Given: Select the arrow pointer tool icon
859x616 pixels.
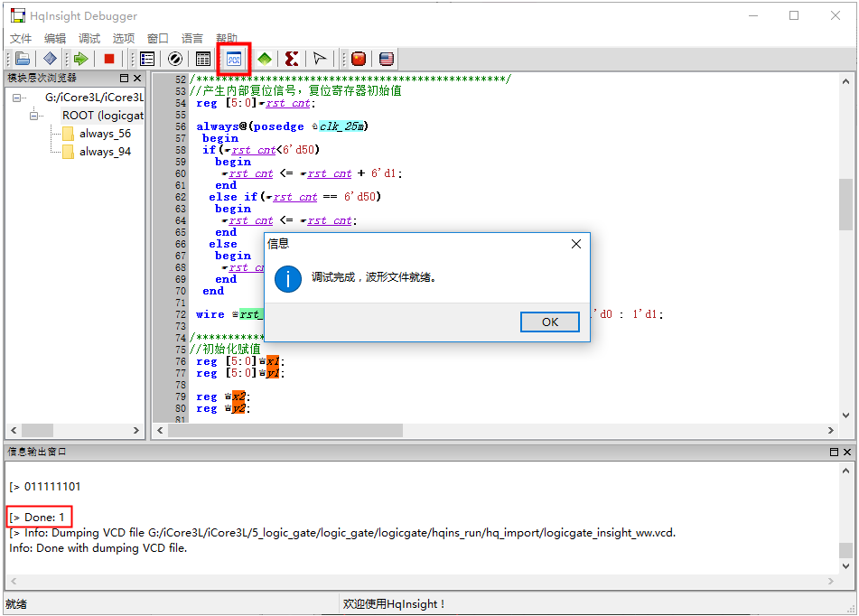Looking at the screenshot, I should pos(320,59).
